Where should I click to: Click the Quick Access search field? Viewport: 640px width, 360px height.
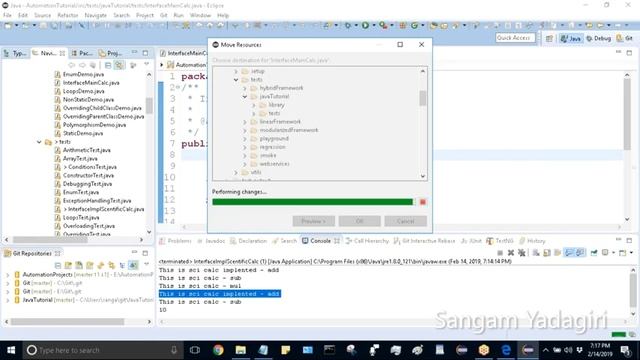[x=515, y=38]
